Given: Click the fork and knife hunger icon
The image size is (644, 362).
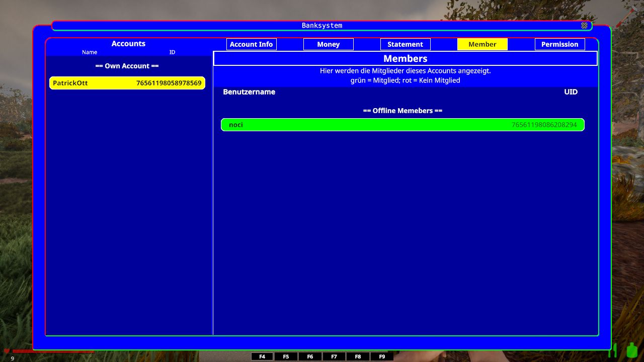Looking at the screenshot, I should [x=613, y=349].
